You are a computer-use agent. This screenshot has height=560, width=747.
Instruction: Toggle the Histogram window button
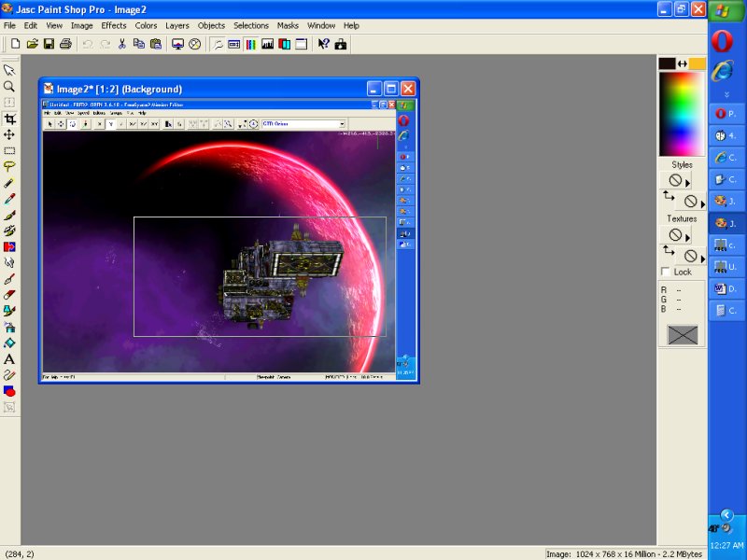pyautogui.click(x=268, y=44)
